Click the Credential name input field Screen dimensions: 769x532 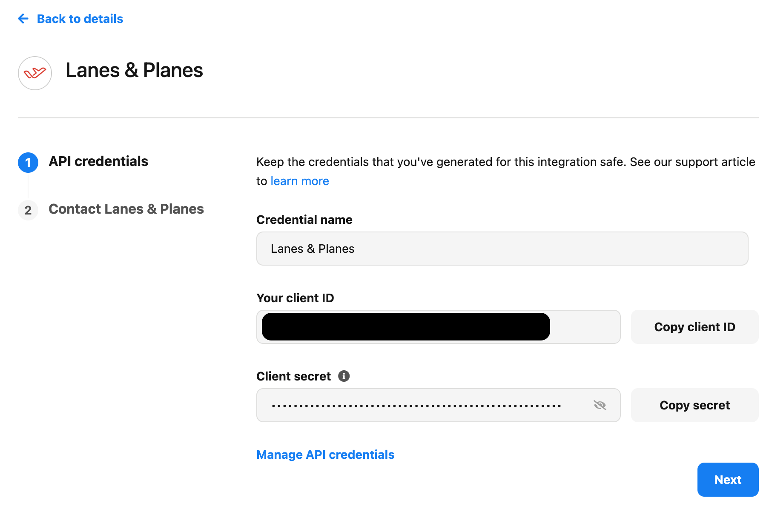502,249
